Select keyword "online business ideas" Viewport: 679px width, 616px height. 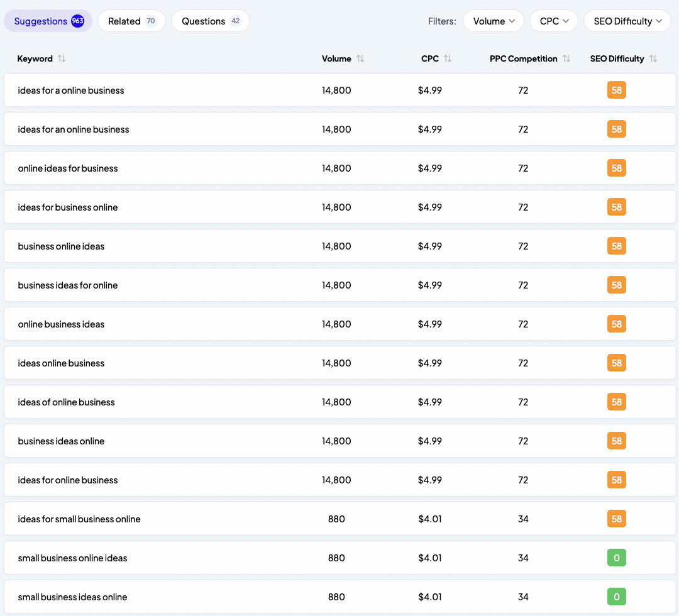point(61,324)
